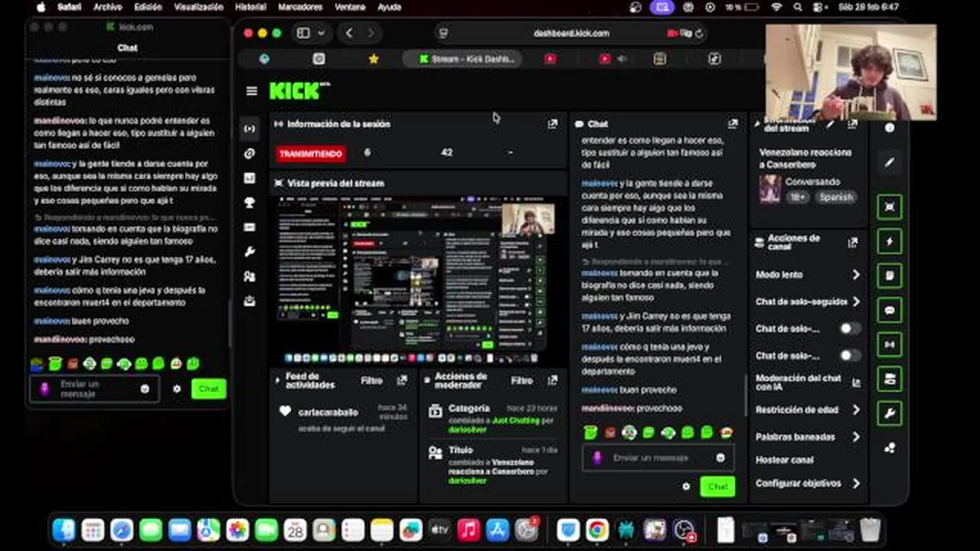Screen dimensions: 980x551
Task: Open the starred favorites pinned tab
Action: click(x=374, y=59)
